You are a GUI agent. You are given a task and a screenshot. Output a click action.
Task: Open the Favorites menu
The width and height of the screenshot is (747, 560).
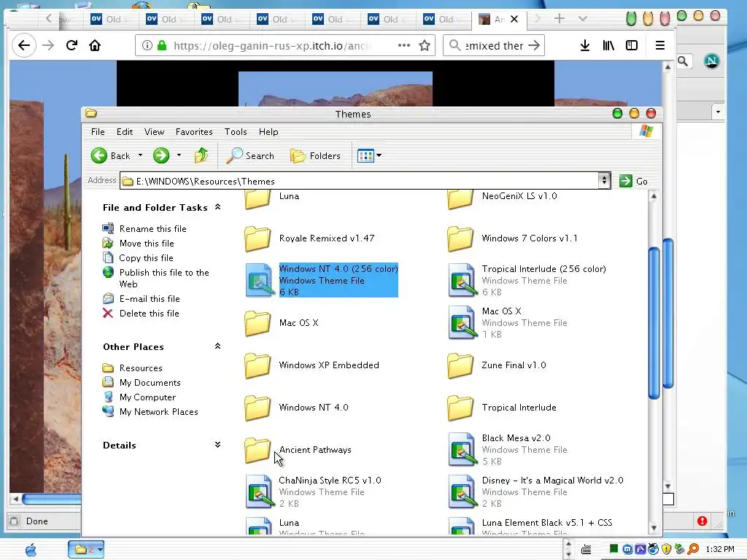pyautogui.click(x=194, y=132)
